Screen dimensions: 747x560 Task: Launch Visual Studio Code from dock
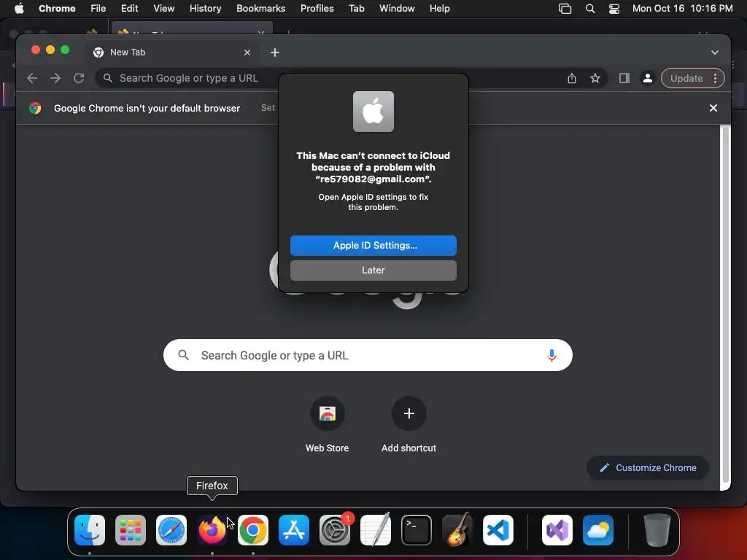[498, 530]
